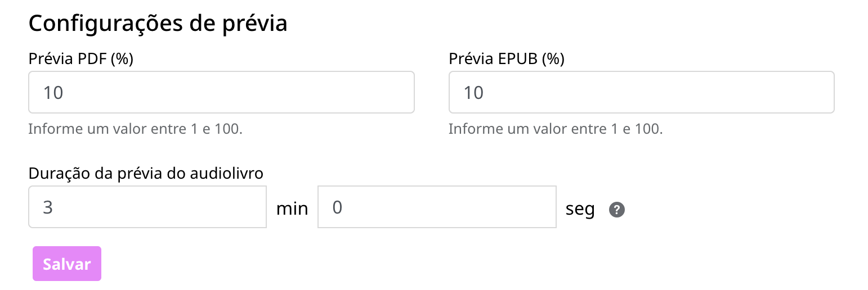Open the tooltip icon next to seg
This screenshot has width=868, height=290.
coord(617,210)
